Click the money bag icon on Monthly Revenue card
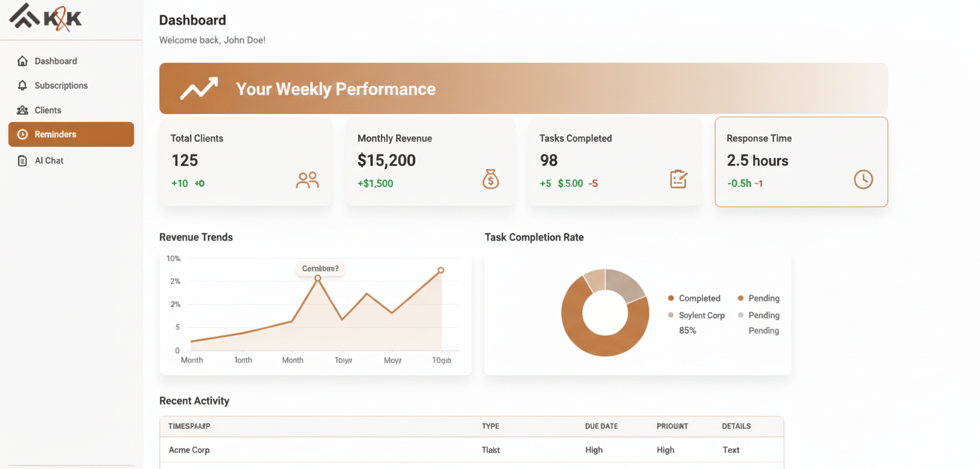Viewport: 980px width, 469px height. click(491, 179)
